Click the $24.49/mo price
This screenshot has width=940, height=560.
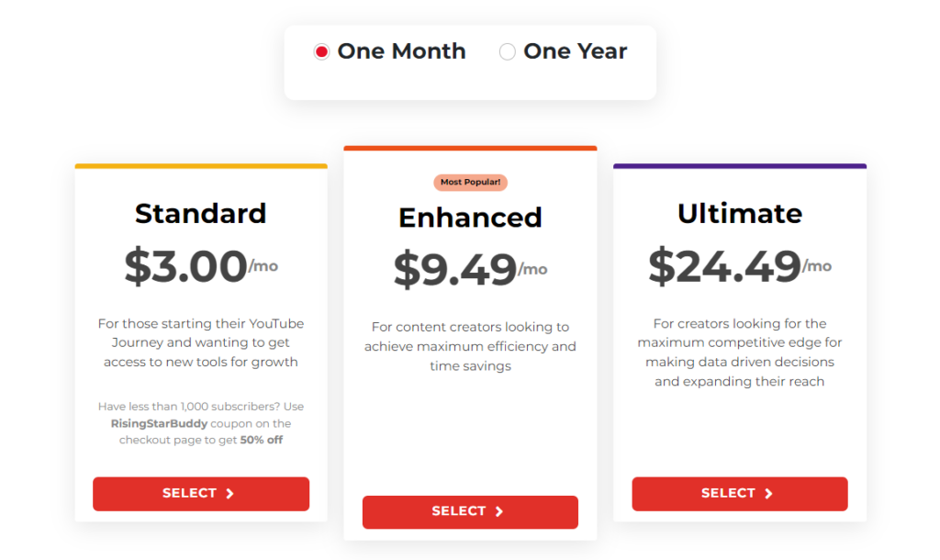[x=740, y=266]
